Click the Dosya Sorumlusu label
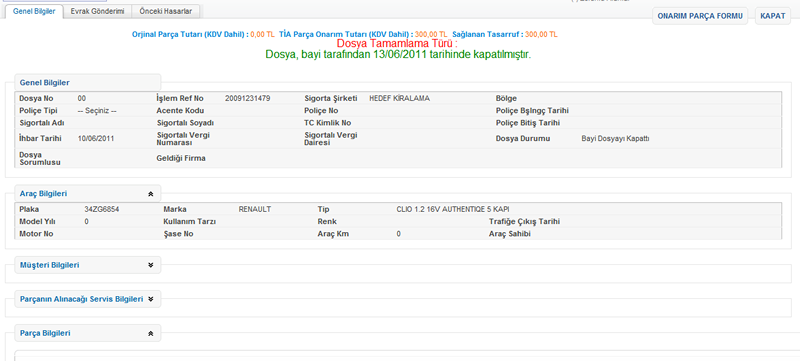This screenshot has width=800, height=361. (x=40, y=158)
